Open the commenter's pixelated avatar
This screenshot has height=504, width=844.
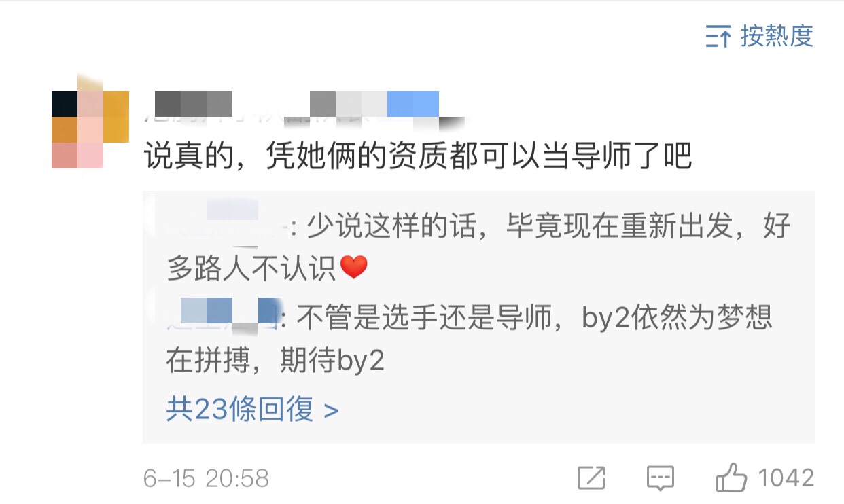pyautogui.click(x=90, y=120)
